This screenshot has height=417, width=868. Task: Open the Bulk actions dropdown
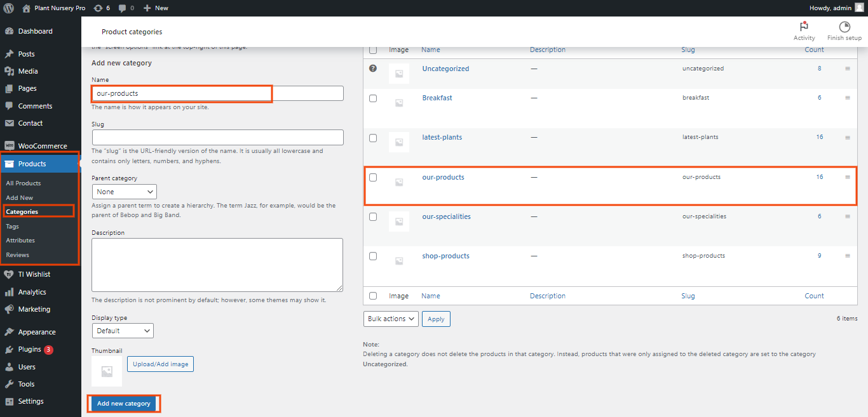point(391,319)
